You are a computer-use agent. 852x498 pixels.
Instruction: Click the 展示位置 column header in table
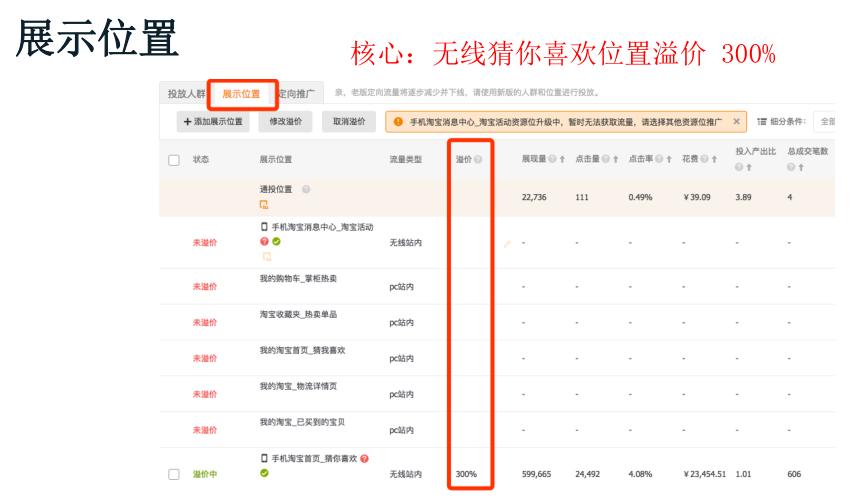(275, 159)
